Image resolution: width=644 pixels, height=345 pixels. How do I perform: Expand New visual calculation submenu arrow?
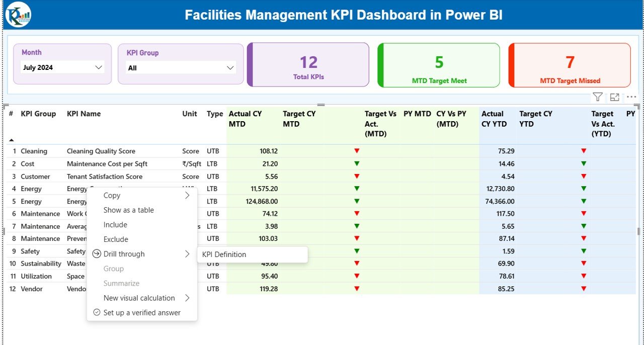tap(187, 298)
